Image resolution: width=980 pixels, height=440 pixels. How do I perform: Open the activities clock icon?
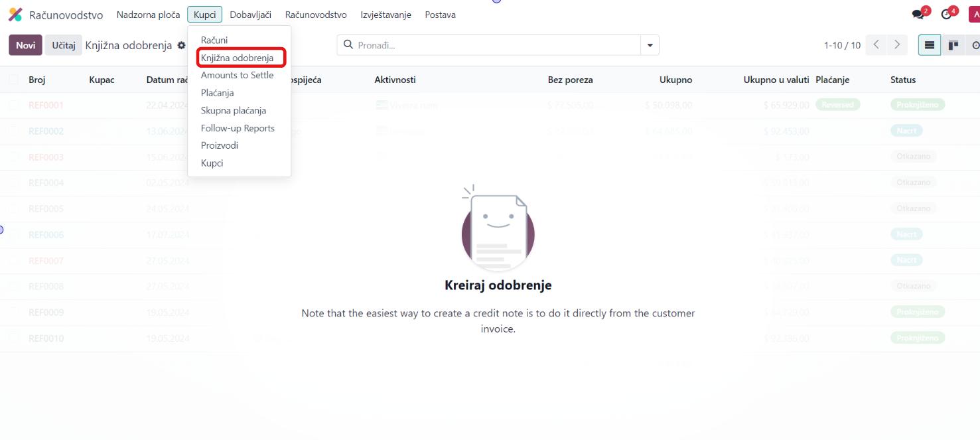point(947,15)
